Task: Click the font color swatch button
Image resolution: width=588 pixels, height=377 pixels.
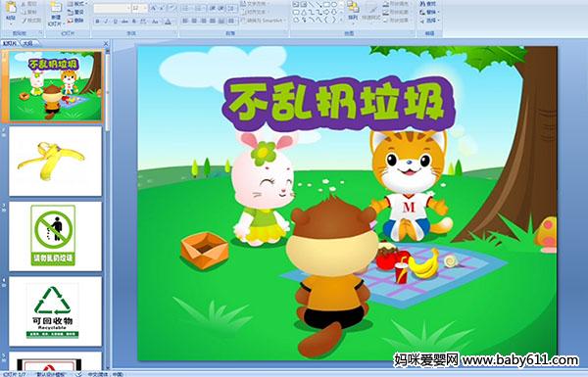Action: 168,22
